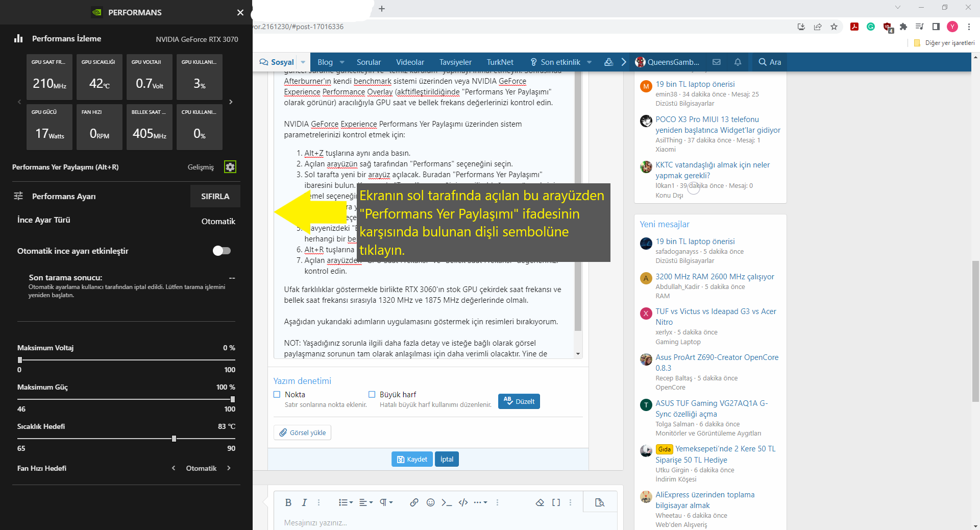Open the Sosyal forum tab
Screen dimensions: 980x530
pos(277,62)
